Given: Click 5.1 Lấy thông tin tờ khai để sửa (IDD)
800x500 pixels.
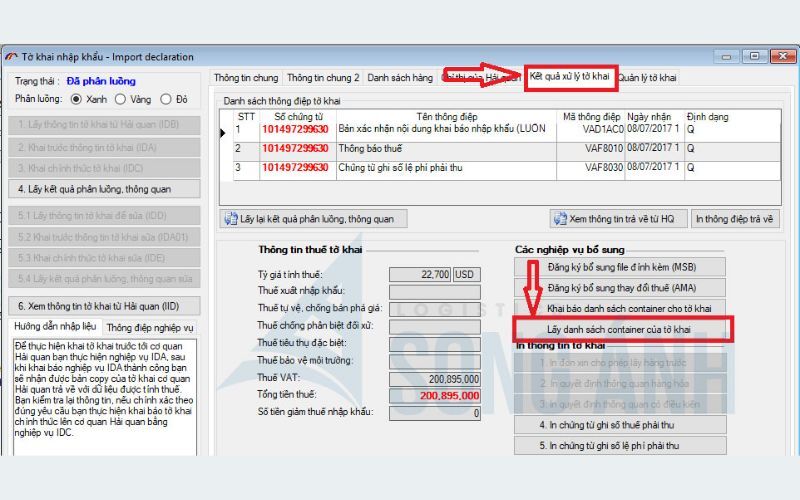Looking at the screenshot, I should (105, 215).
